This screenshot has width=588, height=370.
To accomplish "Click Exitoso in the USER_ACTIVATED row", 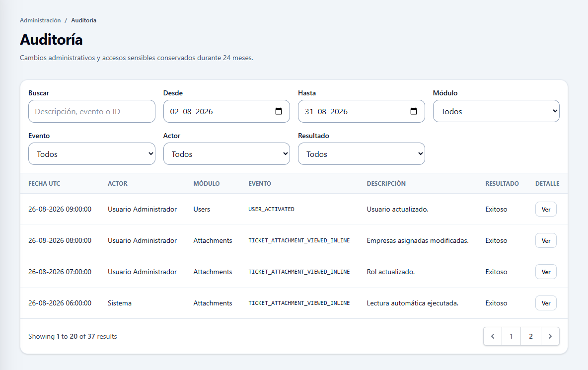I will pos(496,209).
